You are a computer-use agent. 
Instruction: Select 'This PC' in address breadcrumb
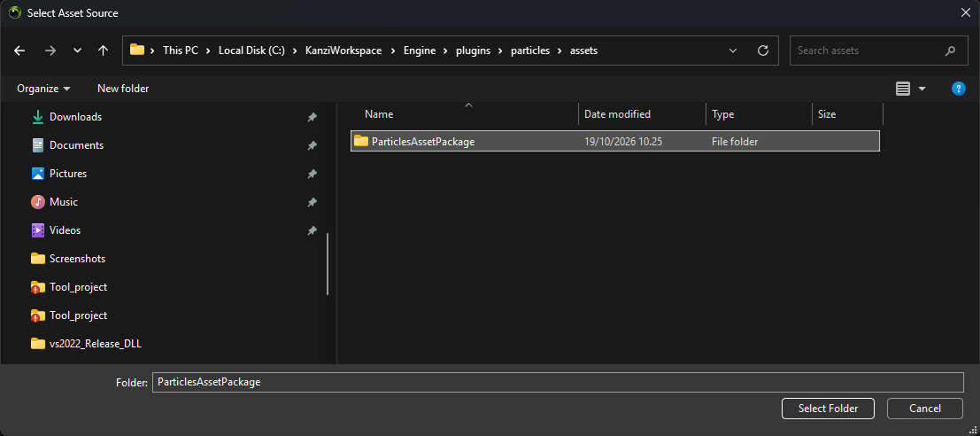(x=181, y=51)
